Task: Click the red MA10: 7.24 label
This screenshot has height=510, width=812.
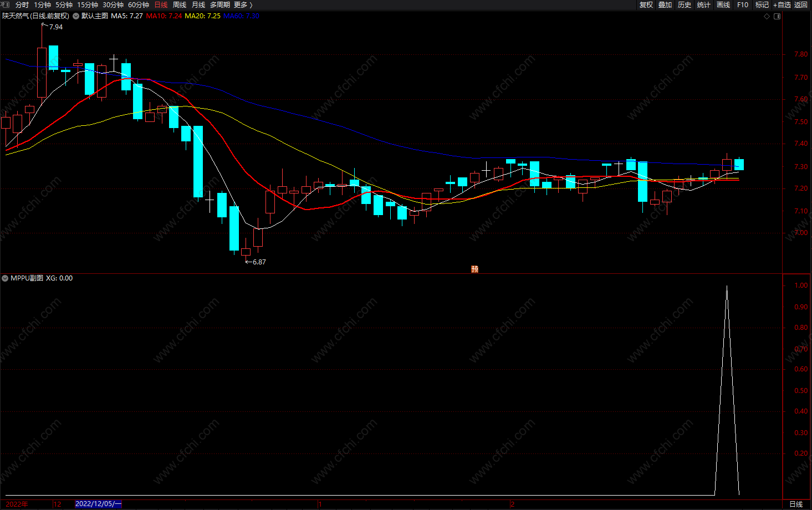Action: [x=164, y=16]
